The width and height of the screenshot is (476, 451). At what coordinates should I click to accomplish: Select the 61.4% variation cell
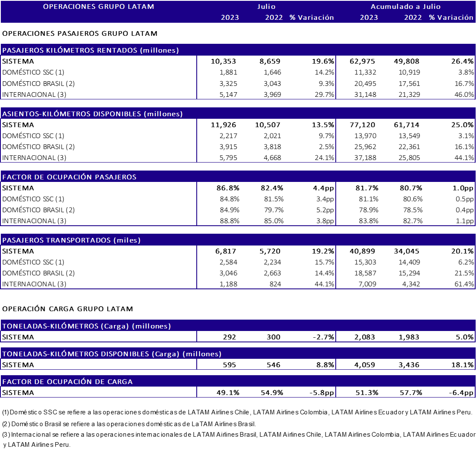pyautogui.click(x=464, y=284)
